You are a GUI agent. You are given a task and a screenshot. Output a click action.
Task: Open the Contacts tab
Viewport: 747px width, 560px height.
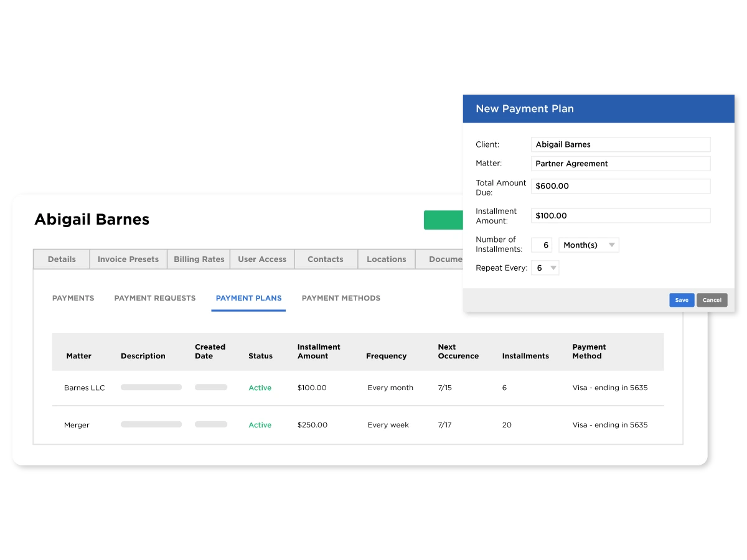326,259
